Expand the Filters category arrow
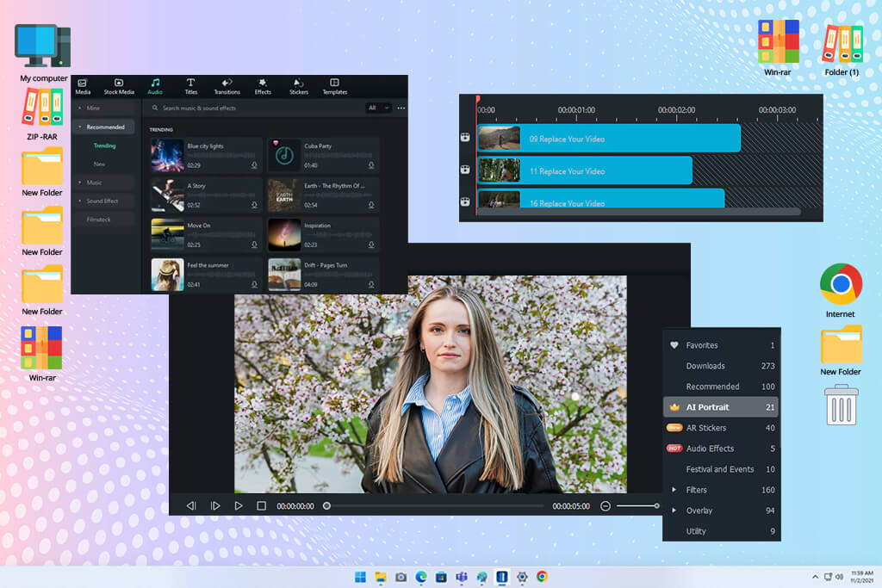 tap(674, 490)
